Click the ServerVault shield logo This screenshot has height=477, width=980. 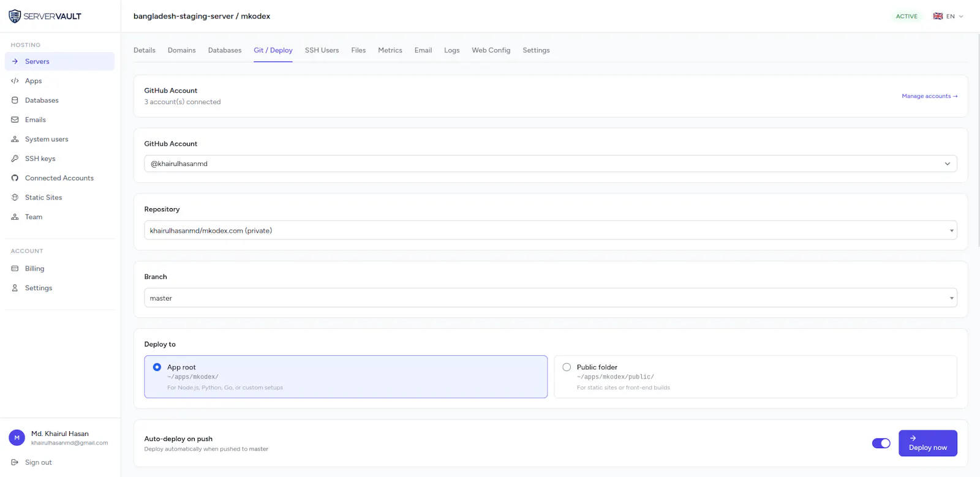click(15, 16)
